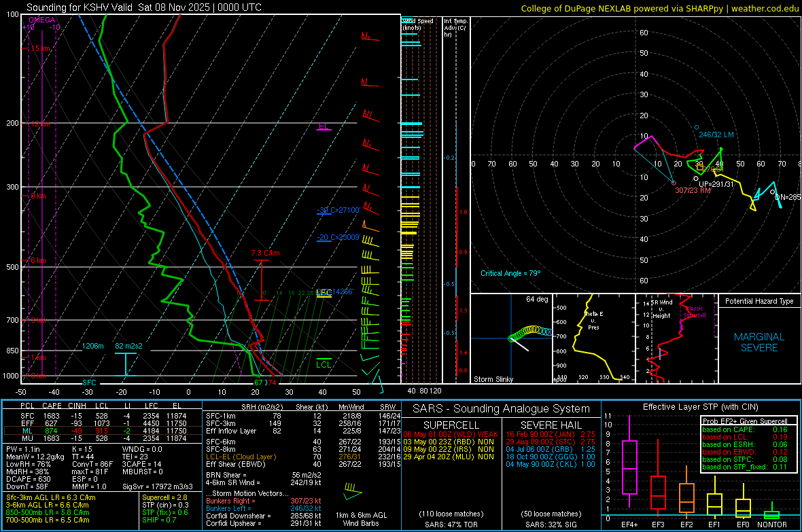
Task: Click the Corfidi Downshear vector line
Action: point(264,516)
